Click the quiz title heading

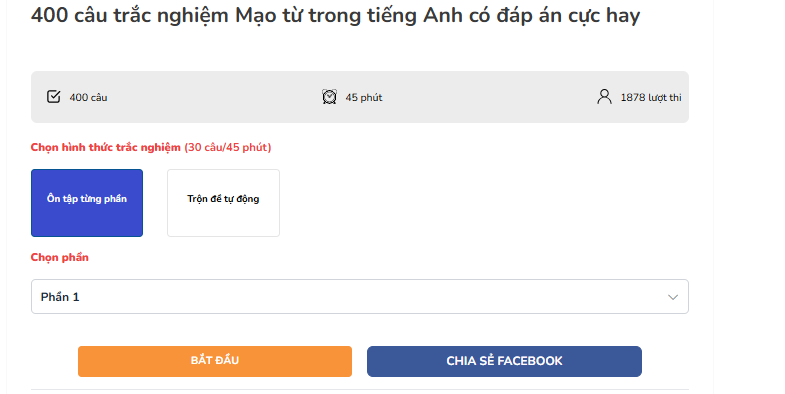point(335,15)
